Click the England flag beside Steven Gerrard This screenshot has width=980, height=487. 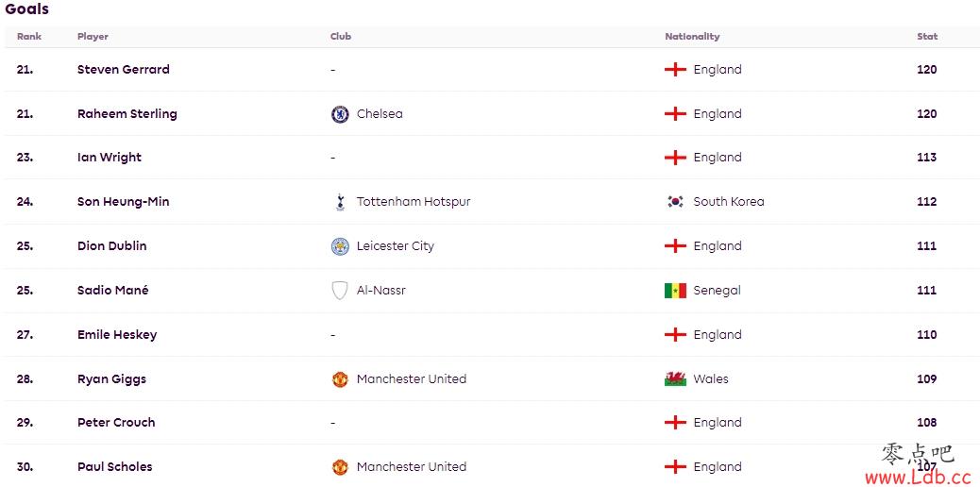tap(675, 70)
